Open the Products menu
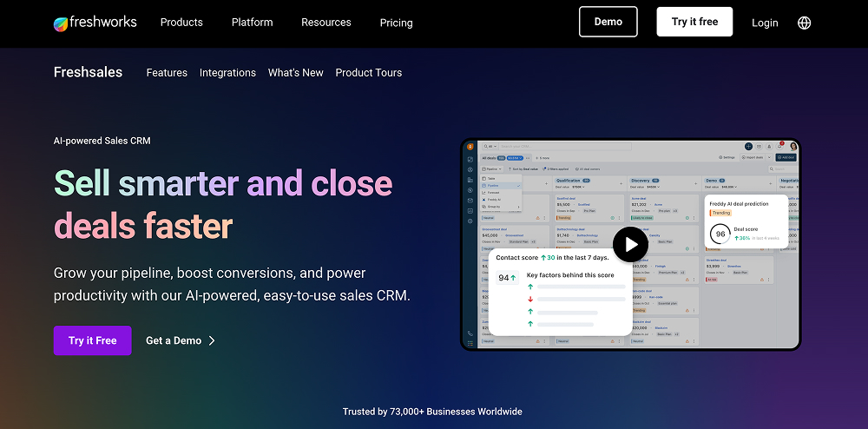The width and height of the screenshot is (868, 429). coord(181,23)
